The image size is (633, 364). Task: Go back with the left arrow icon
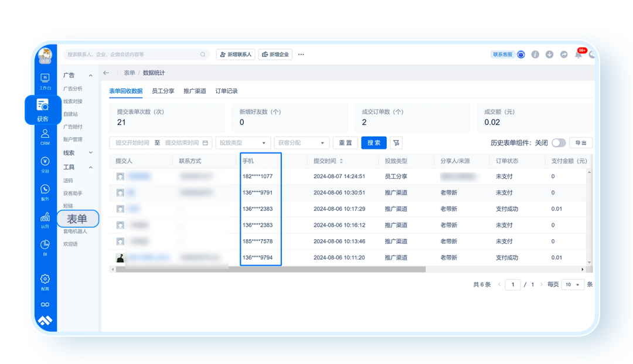pyautogui.click(x=106, y=73)
